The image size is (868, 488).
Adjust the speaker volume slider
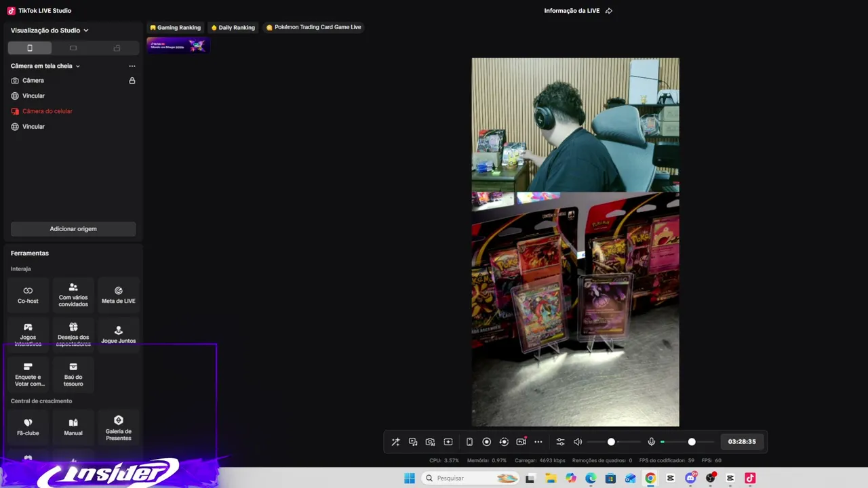click(614, 442)
